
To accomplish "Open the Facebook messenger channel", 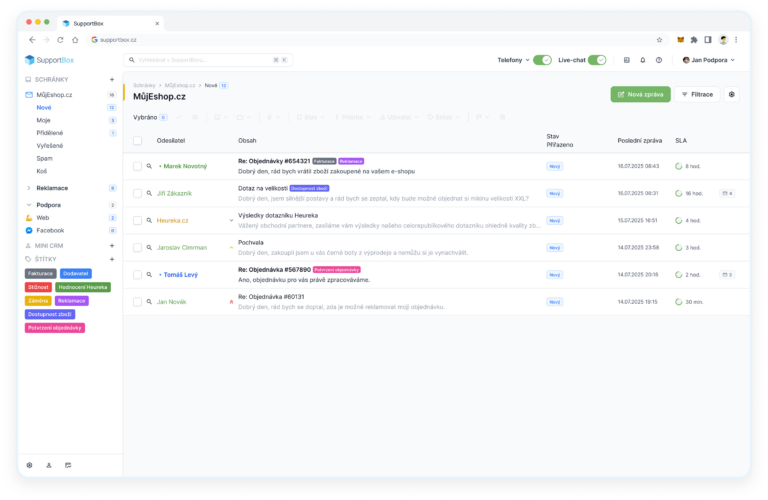I will (x=50, y=231).
